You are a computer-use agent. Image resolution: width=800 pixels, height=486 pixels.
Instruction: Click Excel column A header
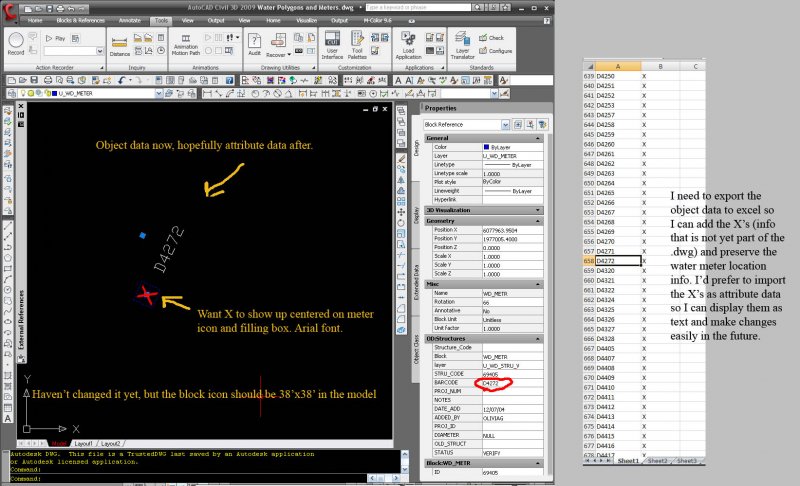point(617,66)
